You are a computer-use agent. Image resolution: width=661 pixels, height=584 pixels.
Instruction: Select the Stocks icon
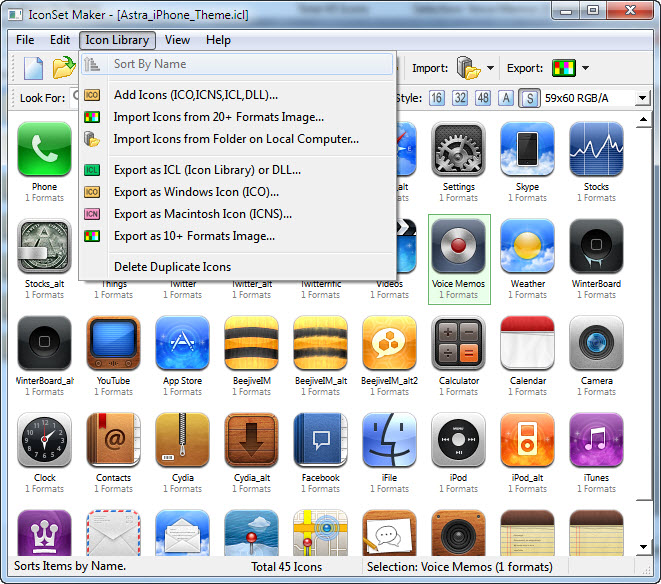click(596, 148)
